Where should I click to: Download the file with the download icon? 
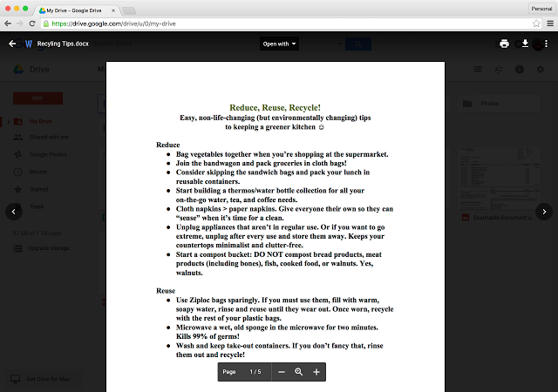tap(525, 44)
